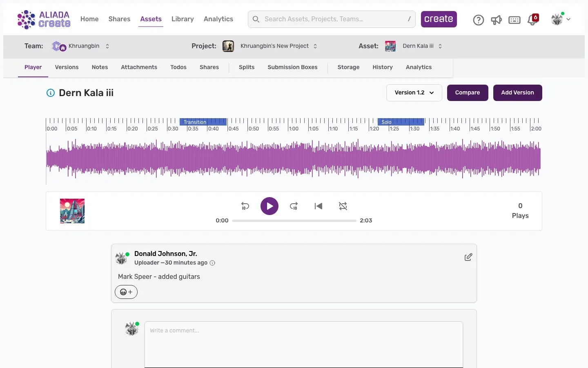Viewport: 588px width, 368px height.
Task: Open the help question mark icon
Action: pyautogui.click(x=478, y=19)
